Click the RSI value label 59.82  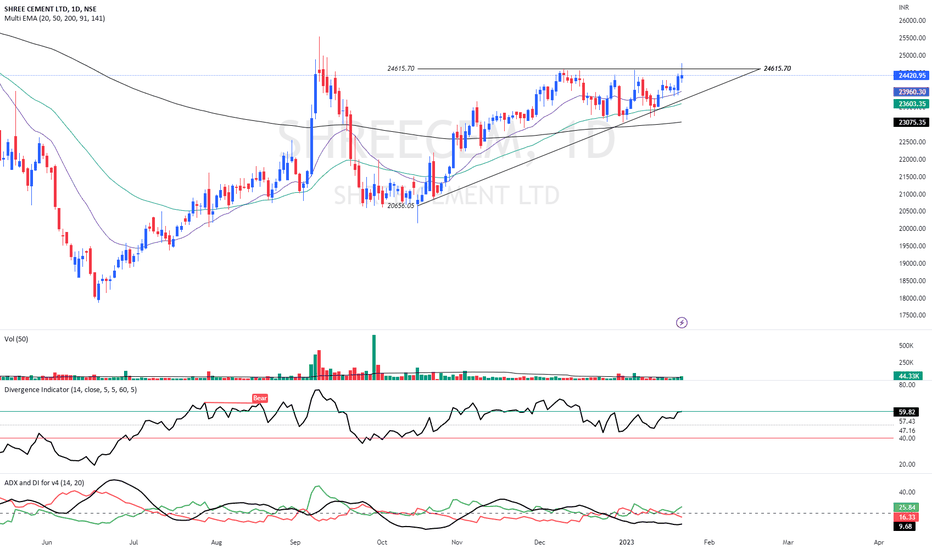907,411
